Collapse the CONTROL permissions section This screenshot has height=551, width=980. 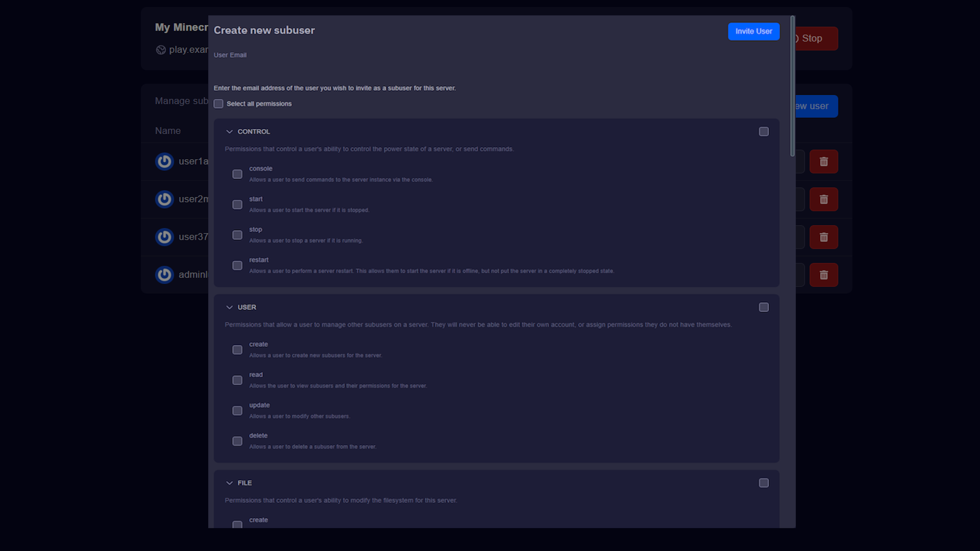click(x=229, y=132)
